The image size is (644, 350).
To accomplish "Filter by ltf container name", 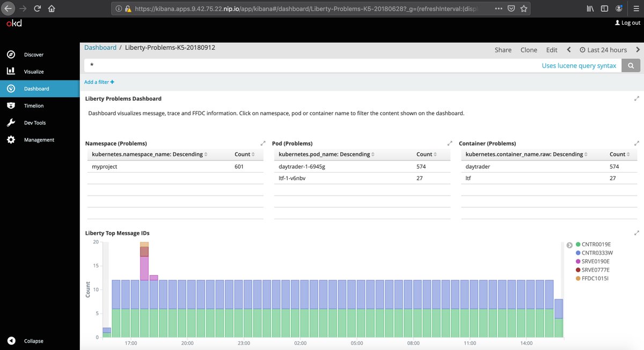I will (468, 178).
